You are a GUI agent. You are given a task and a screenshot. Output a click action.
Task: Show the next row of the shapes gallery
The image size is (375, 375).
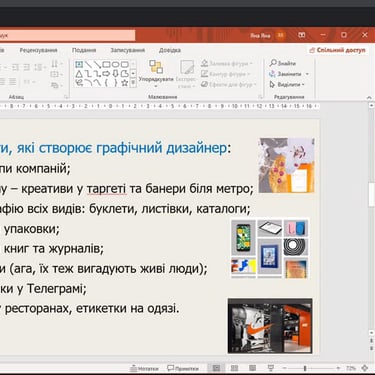[x=133, y=73]
